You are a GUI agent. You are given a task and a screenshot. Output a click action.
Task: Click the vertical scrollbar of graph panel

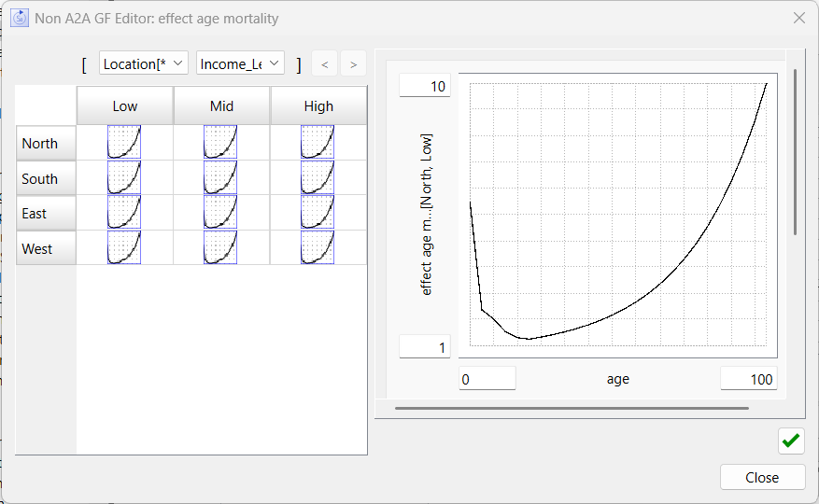(795, 151)
